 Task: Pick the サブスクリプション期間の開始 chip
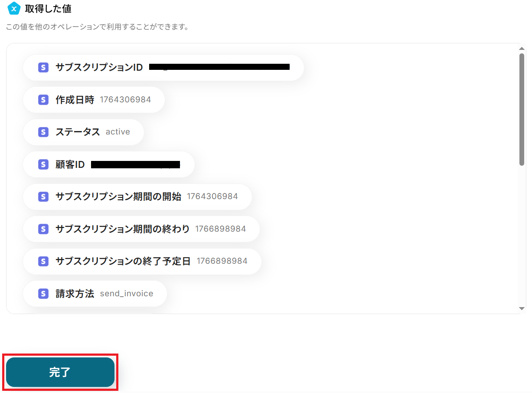click(x=137, y=196)
